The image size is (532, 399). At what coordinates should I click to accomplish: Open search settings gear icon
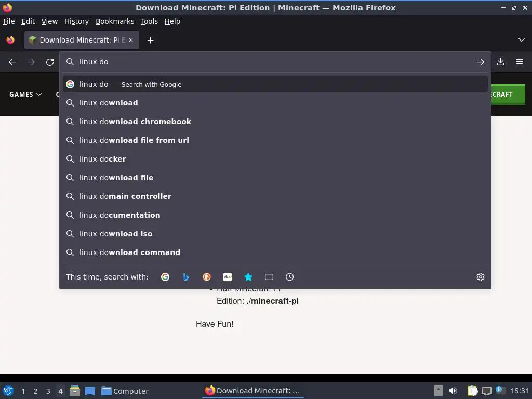480,277
